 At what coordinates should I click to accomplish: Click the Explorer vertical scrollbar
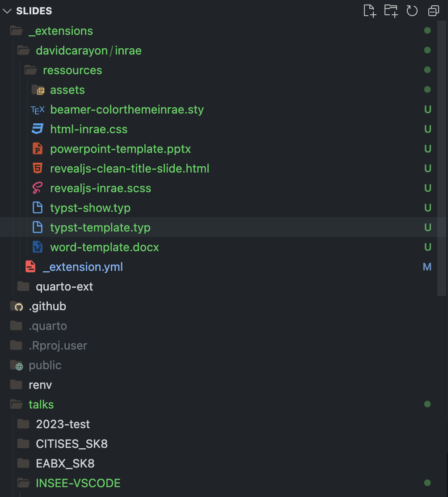pos(443,156)
